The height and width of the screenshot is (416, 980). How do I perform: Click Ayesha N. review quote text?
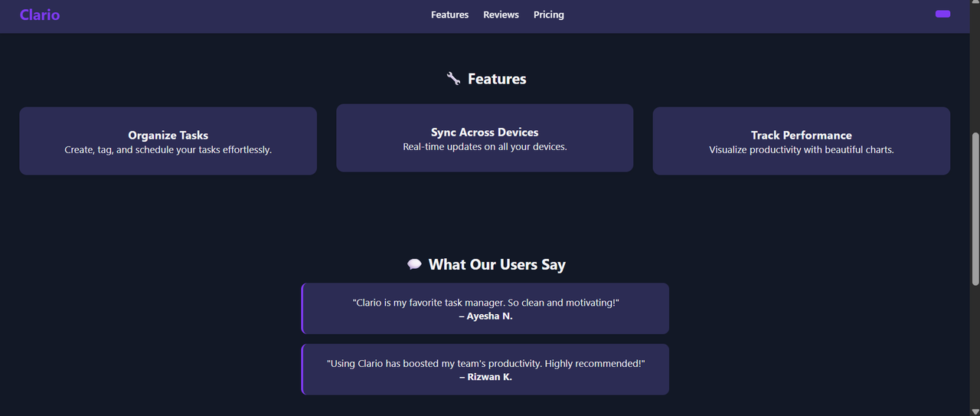(485, 303)
